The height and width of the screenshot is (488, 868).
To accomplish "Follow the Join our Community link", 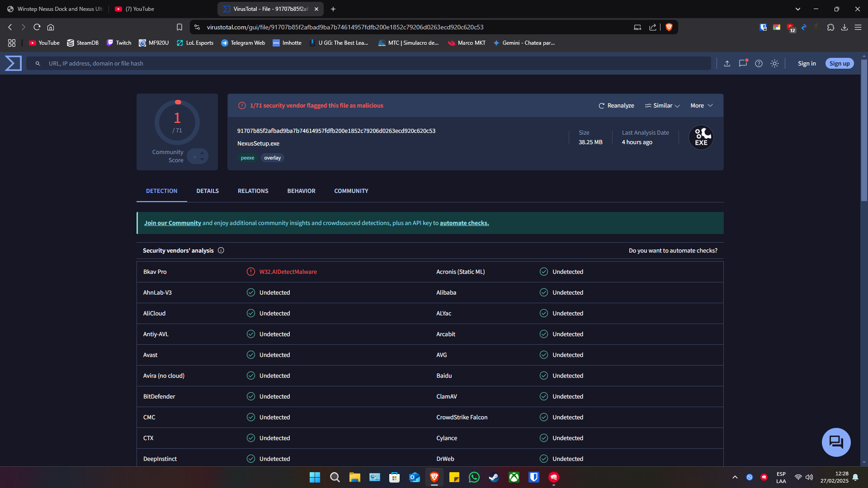I will click(172, 223).
